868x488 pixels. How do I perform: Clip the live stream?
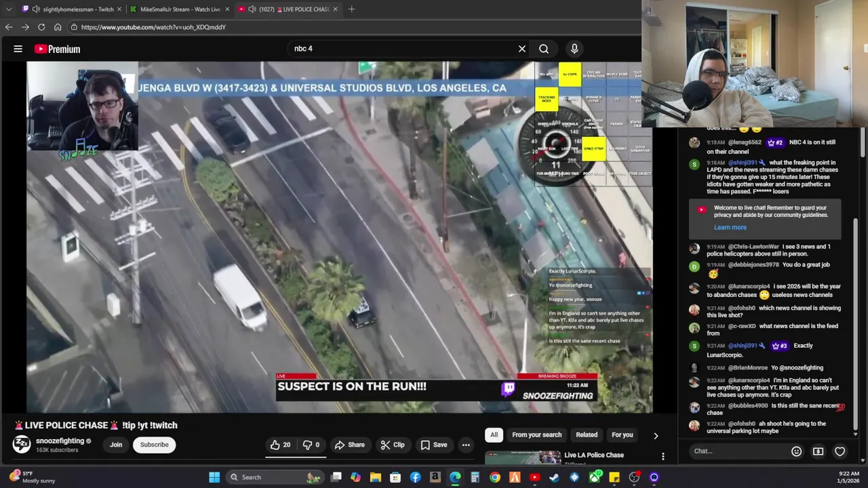click(393, 445)
